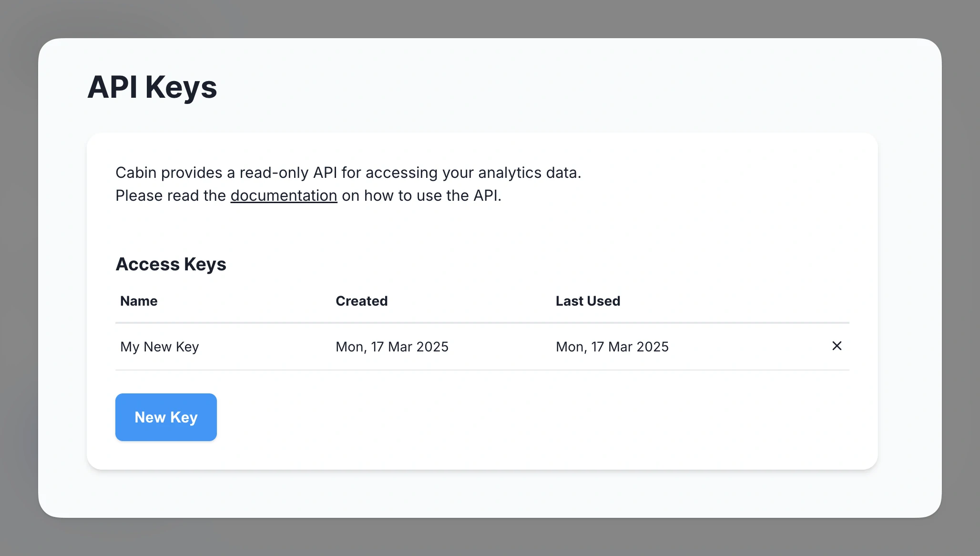Click the text Please read the documentation

(308, 196)
